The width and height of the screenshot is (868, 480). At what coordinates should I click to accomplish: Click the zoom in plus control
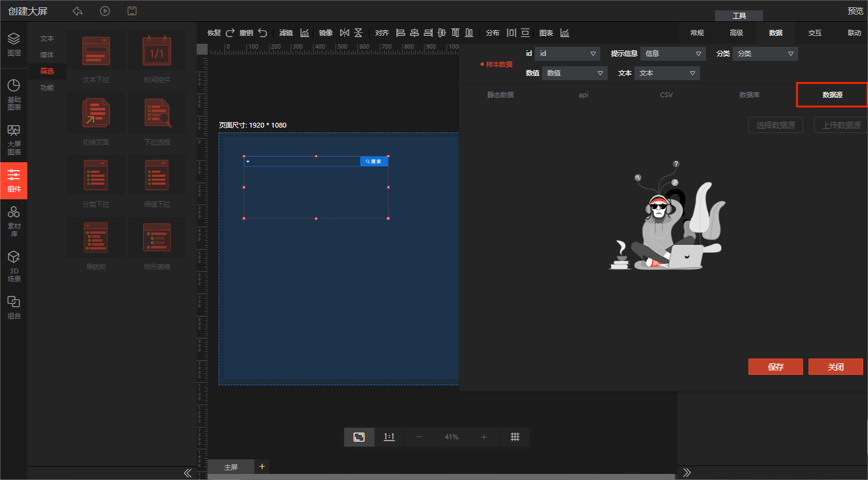pyautogui.click(x=484, y=437)
